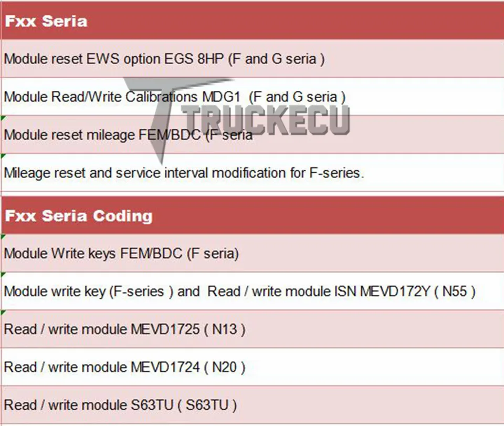The height and width of the screenshot is (426, 504).
Task: Select the ISN MEVD172Y N55 row
Action: click(253, 292)
